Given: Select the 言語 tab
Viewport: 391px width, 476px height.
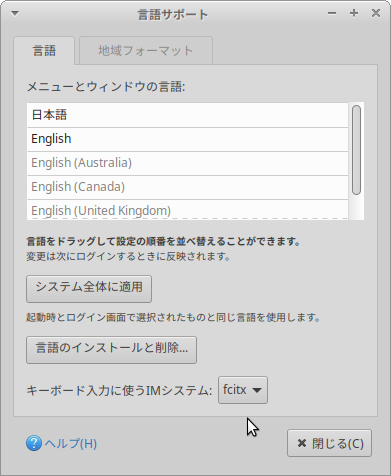Looking at the screenshot, I should coord(44,51).
